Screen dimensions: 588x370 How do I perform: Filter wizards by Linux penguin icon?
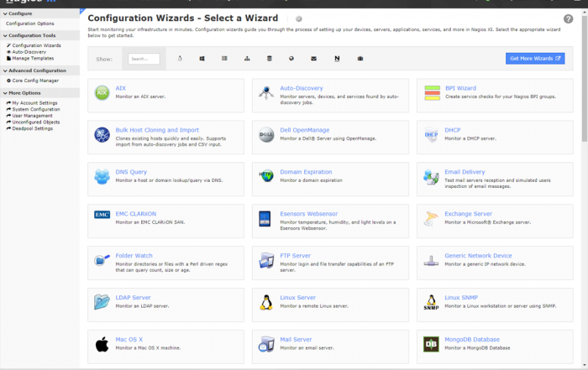coord(180,59)
